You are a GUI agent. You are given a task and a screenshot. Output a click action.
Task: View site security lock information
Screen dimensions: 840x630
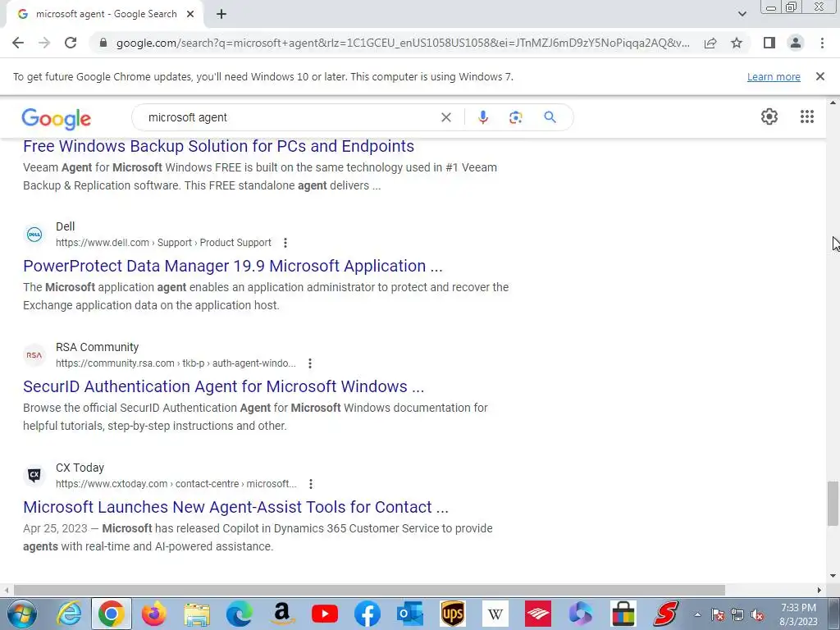(x=103, y=43)
